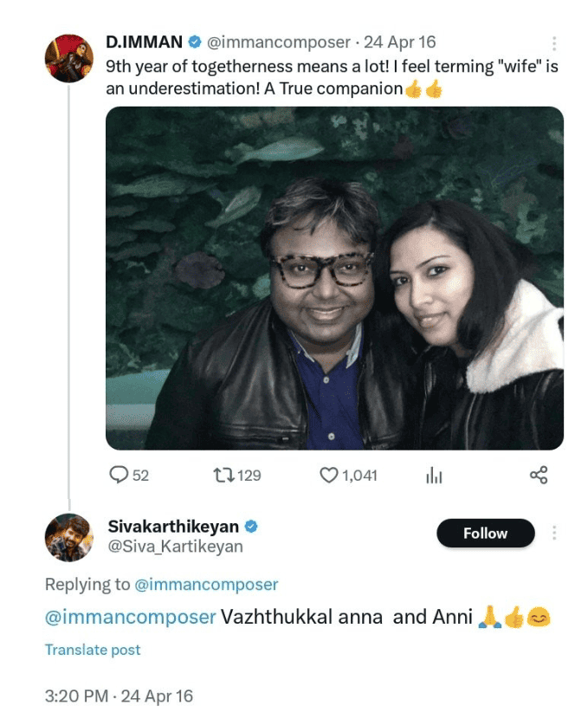Open the @immancomposer handle in the post header

point(279,42)
